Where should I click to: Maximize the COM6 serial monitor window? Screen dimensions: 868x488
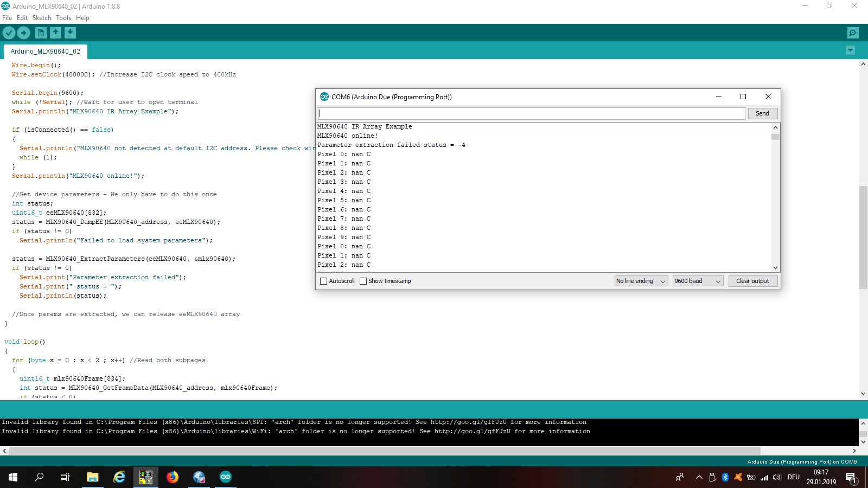(743, 97)
